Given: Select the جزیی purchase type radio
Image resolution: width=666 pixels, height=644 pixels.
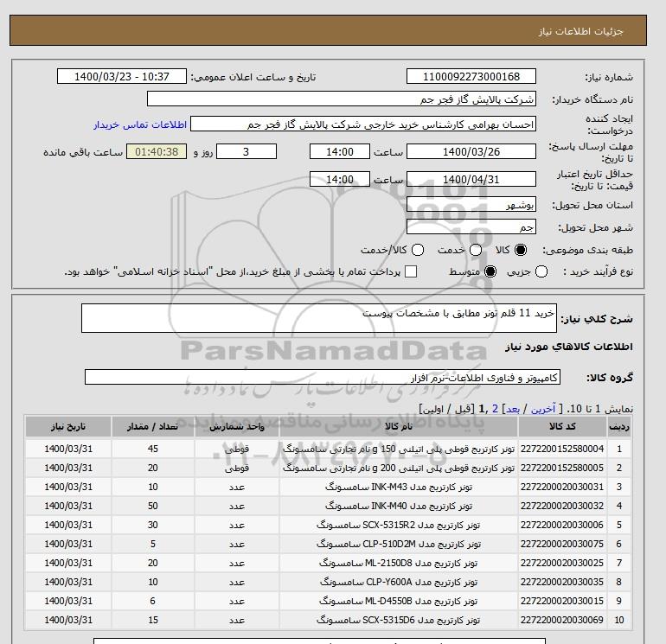Looking at the screenshot, I should click(541, 271).
